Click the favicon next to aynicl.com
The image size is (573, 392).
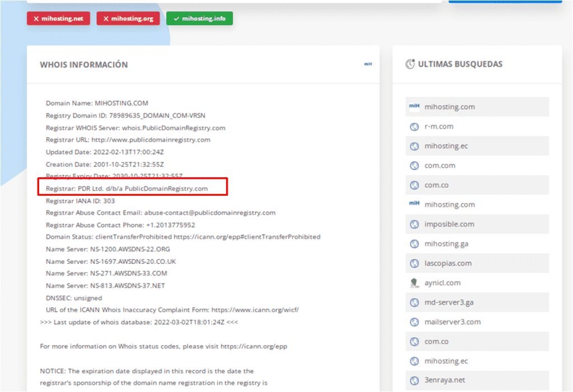coord(414,283)
